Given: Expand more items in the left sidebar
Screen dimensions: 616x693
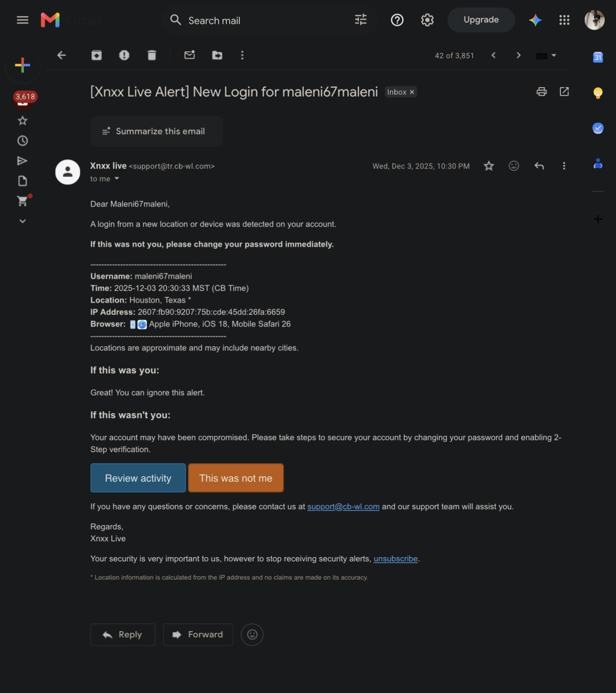Looking at the screenshot, I should (22, 221).
